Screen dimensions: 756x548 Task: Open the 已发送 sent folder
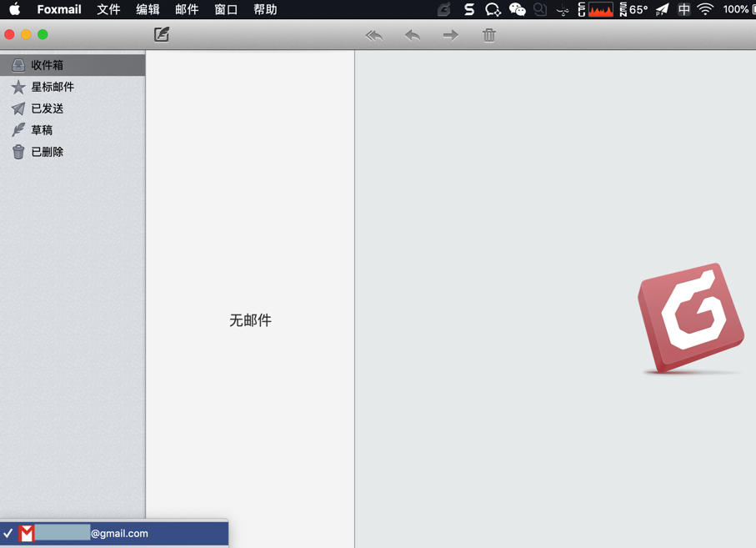point(73,108)
